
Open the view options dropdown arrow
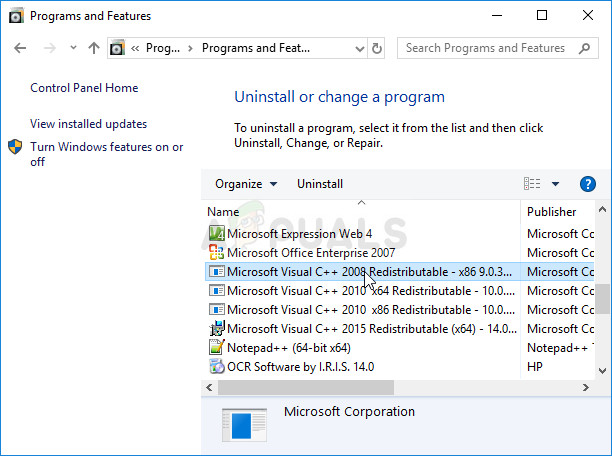[x=556, y=184]
